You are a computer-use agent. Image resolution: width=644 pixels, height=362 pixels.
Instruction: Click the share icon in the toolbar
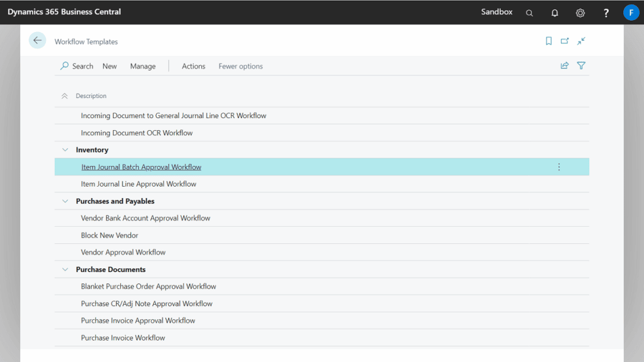565,65
